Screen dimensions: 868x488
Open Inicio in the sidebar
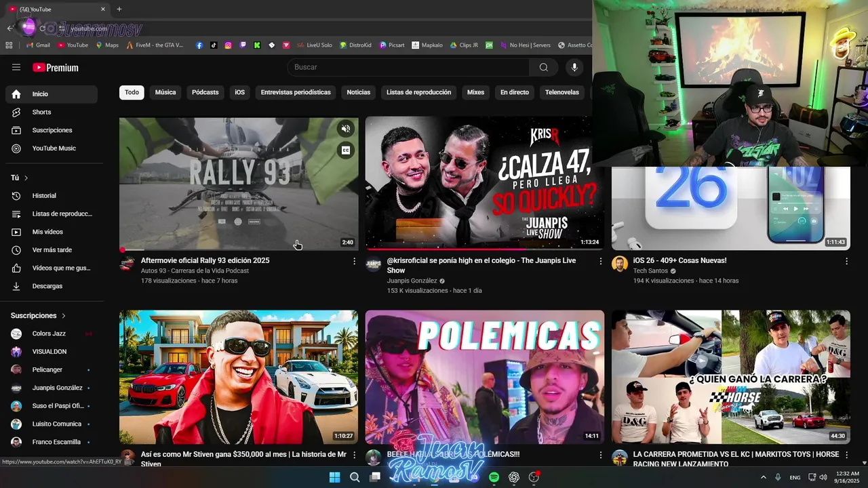point(52,94)
